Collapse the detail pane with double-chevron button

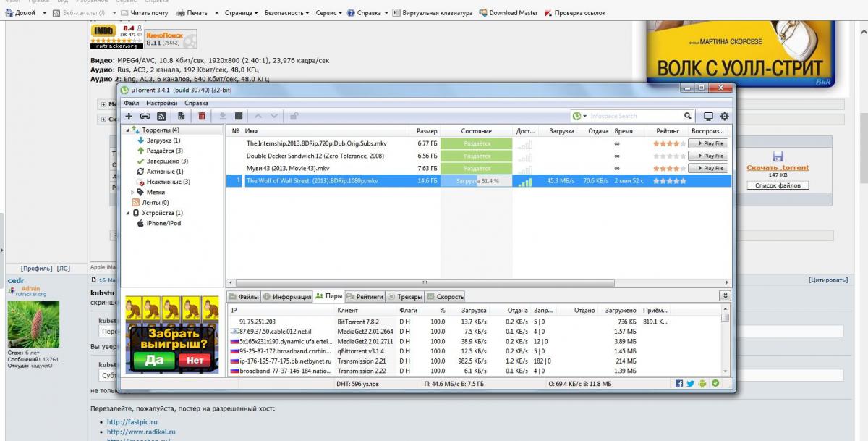tap(725, 296)
